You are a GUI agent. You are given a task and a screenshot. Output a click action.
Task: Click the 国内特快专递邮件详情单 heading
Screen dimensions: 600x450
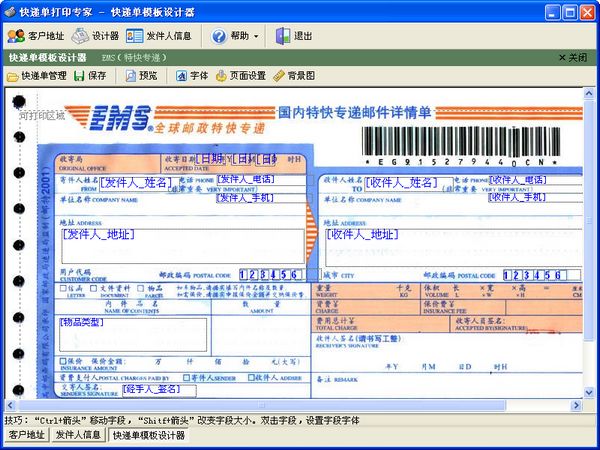tap(355, 112)
